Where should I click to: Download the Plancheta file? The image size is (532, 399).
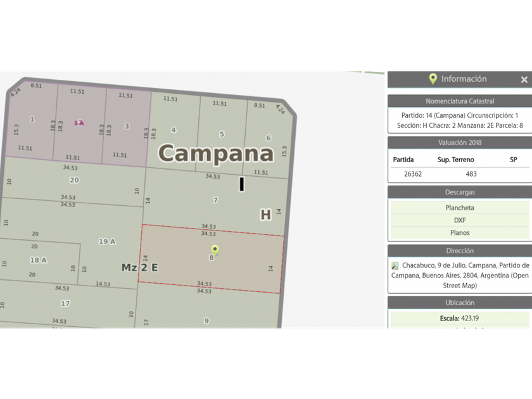coord(460,208)
